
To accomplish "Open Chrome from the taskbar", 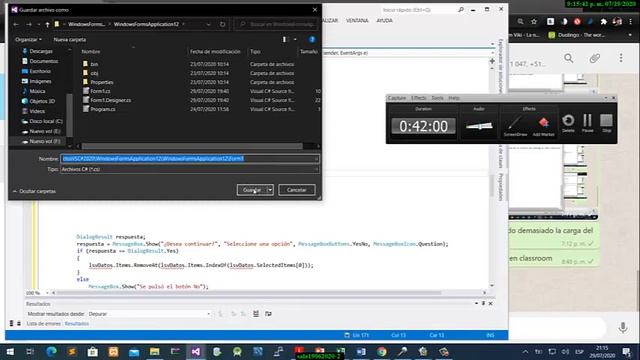I will coord(382,351).
